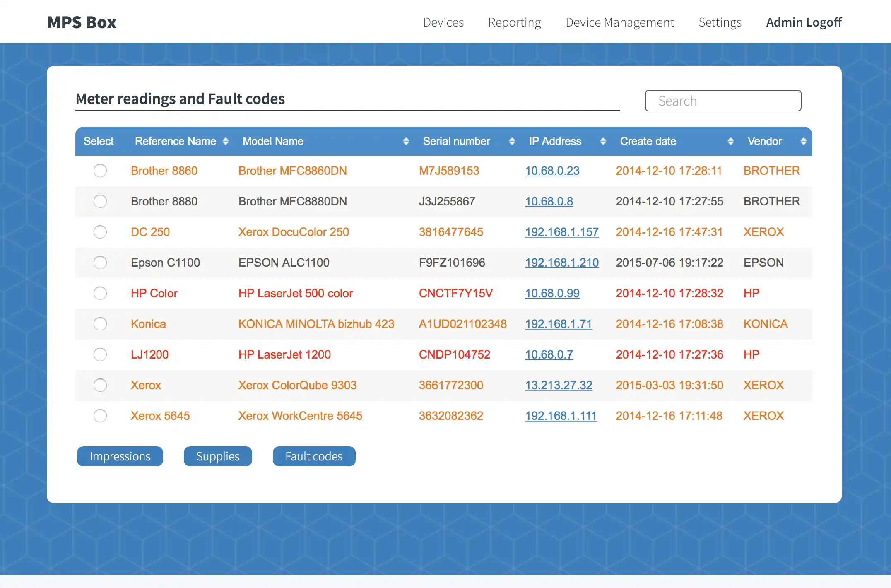This screenshot has width=891, height=588.
Task: Click the Create date column header
Action: [x=648, y=142]
